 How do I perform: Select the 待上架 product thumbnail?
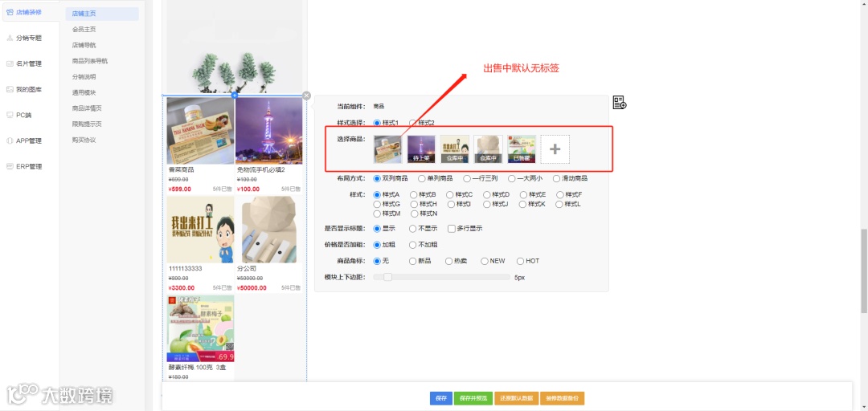[x=421, y=149]
